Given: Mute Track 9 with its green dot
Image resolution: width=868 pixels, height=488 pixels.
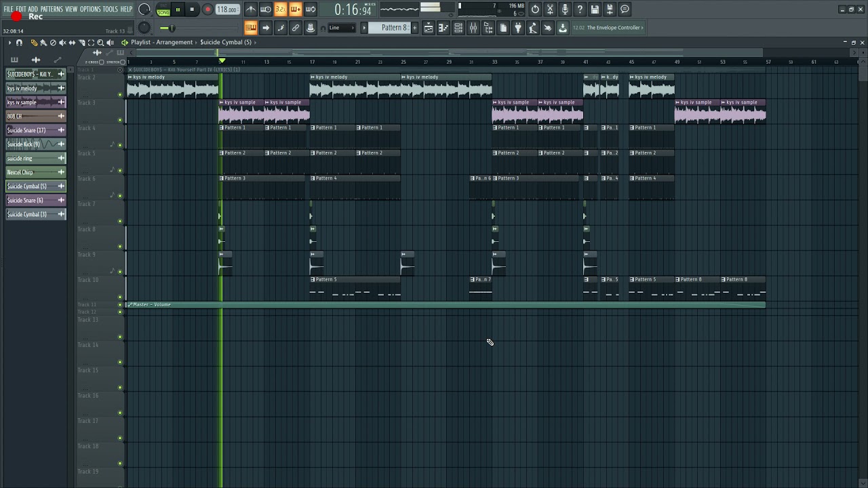Looking at the screenshot, I should tap(121, 272).
